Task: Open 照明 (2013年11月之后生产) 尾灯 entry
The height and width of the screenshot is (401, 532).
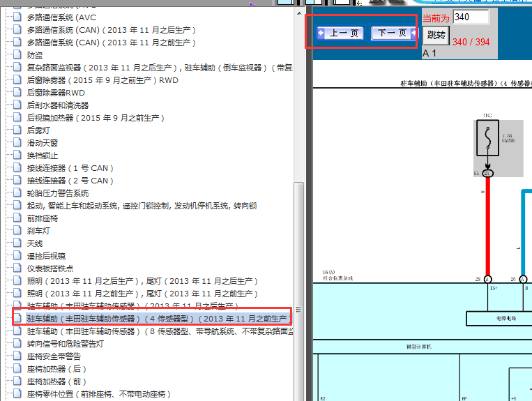Action: tap(142, 281)
